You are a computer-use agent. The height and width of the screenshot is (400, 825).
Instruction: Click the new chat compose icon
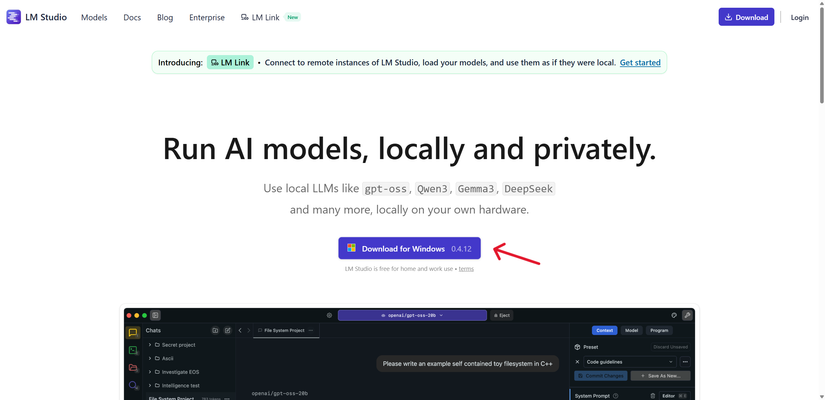click(x=227, y=331)
